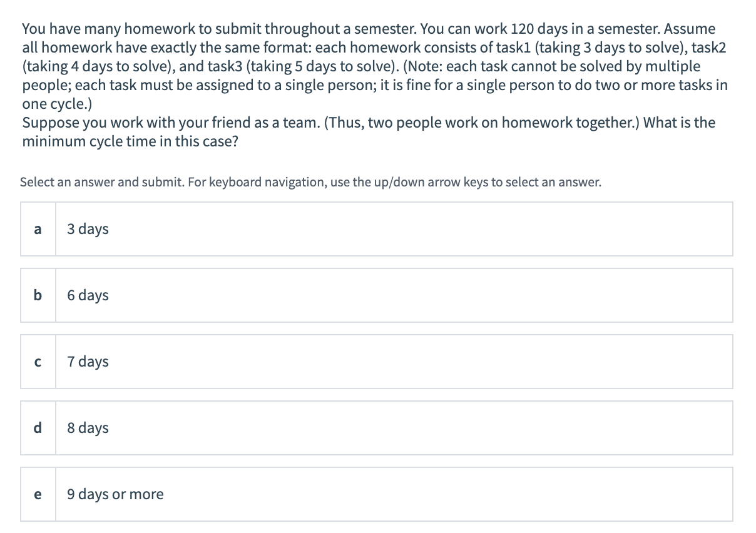Click the '8 days' answer text
The image size is (756, 533).
pos(88,428)
